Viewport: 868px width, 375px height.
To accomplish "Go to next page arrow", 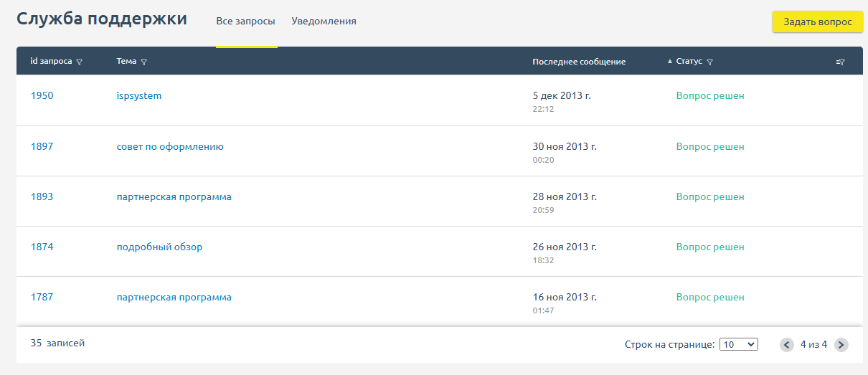I will (x=841, y=345).
